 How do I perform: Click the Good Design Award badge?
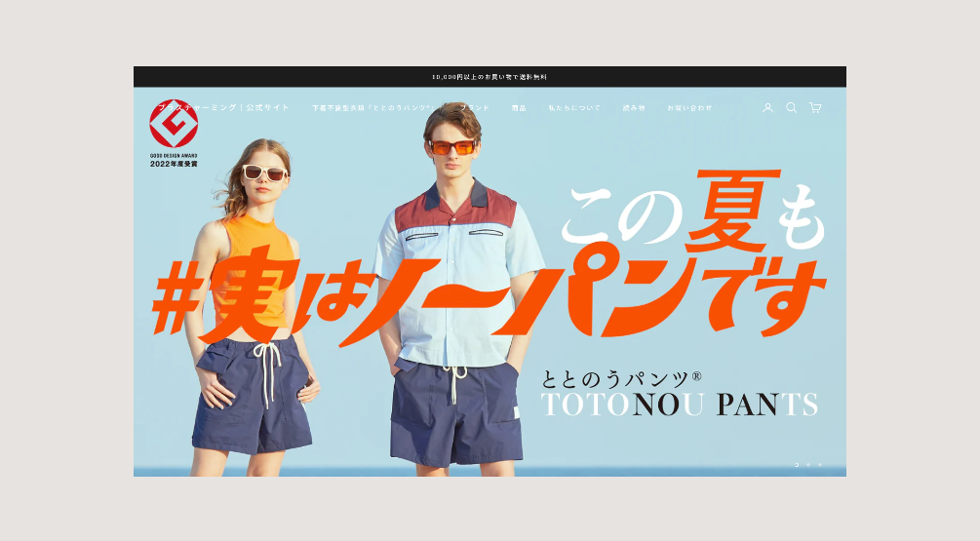pyautogui.click(x=174, y=135)
